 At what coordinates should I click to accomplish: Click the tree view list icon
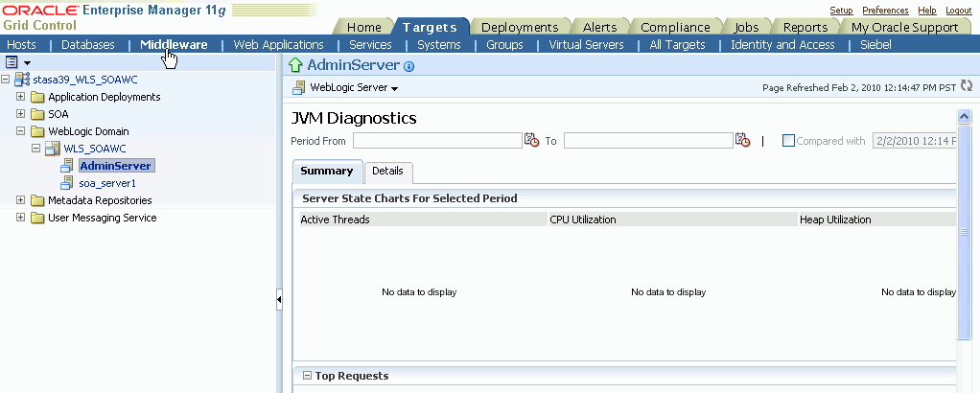pos(12,62)
